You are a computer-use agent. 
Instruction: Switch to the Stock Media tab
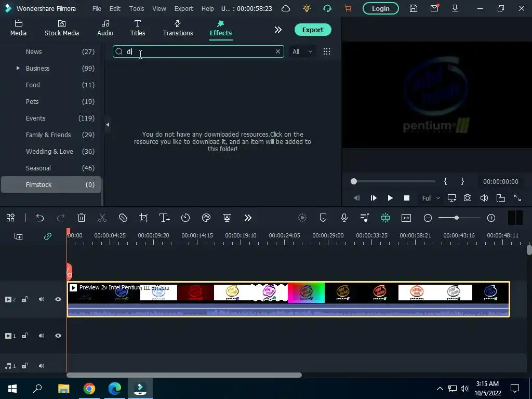click(x=62, y=28)
